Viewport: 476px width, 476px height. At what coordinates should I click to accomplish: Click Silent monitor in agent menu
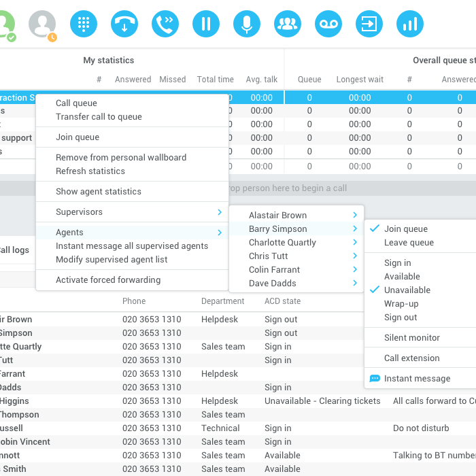411,338
